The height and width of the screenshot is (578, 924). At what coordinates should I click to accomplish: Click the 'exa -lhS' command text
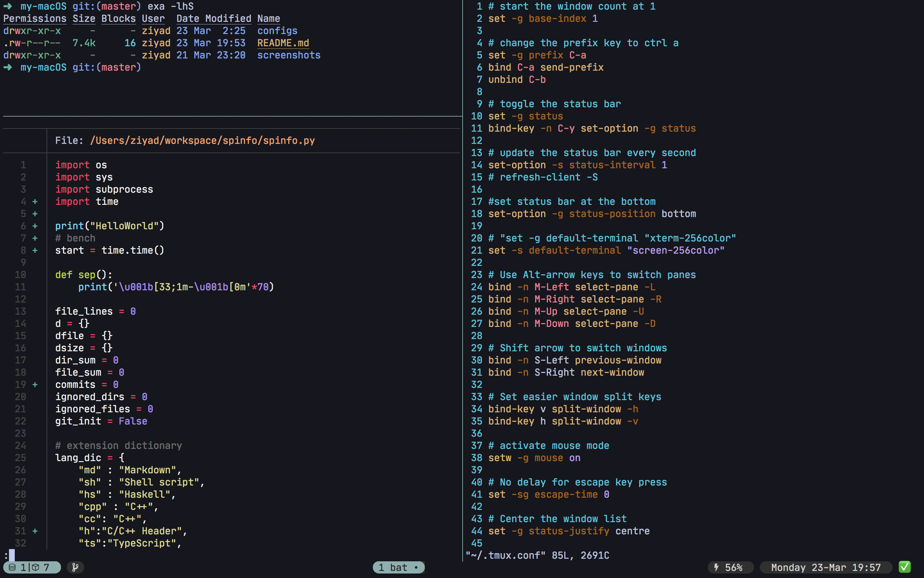pos(171,6)
